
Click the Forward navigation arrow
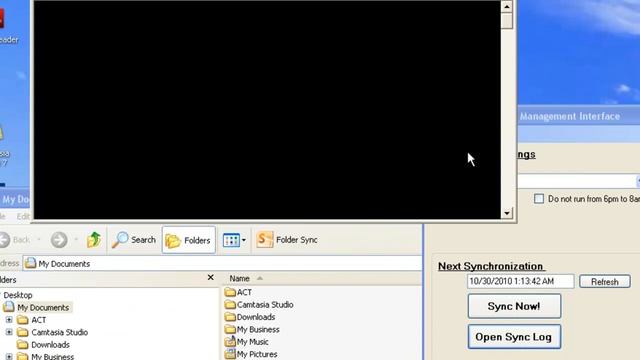(59, 240)
